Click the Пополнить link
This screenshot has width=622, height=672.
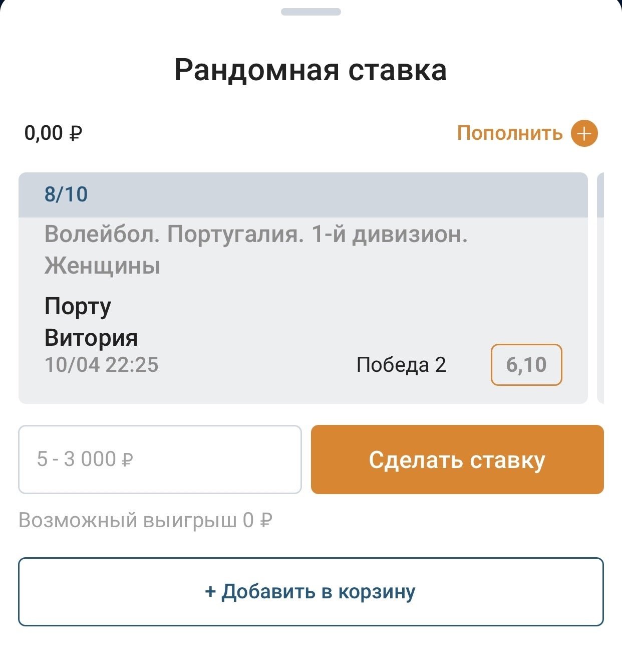coord(509,134)
